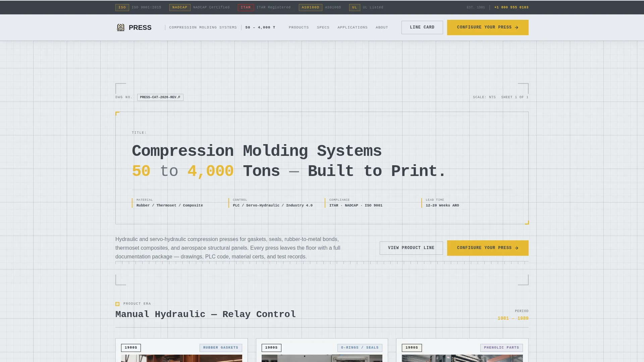The image size is (644, 362).
Task: Call the +1 800 555 0183 phone link
Action: [x=511, y=7]
